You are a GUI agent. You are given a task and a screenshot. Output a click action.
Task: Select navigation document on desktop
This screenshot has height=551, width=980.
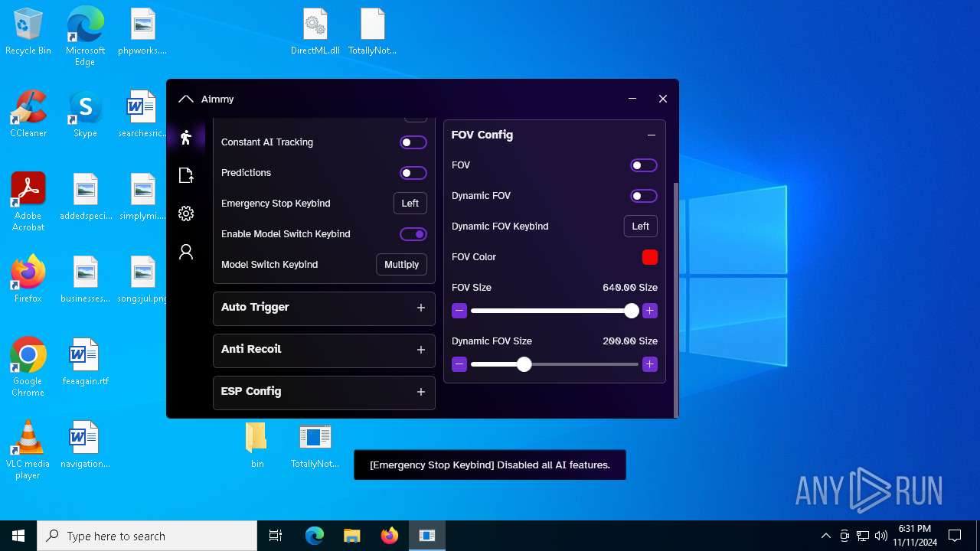[x=85, y=445]
